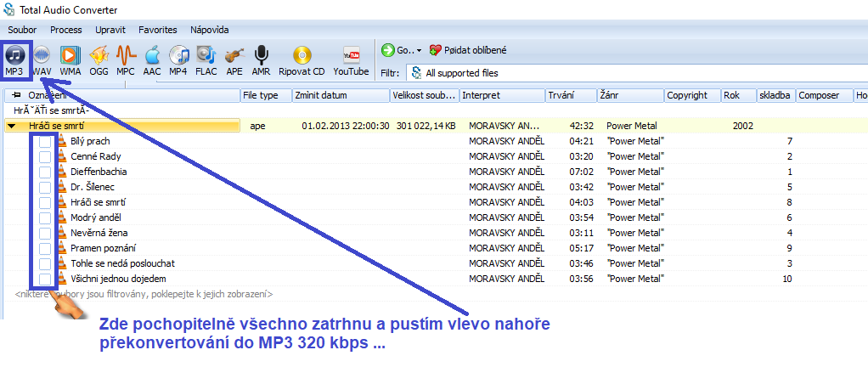Click the FLAC format icon

pyautogui.click(x=206, y=59)
